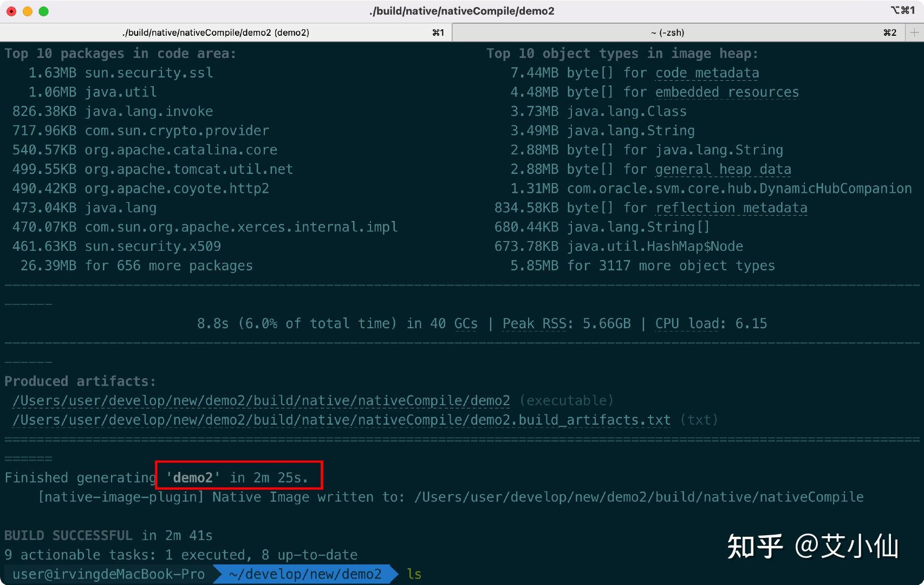Click the BUILD SUCCESSFUL status text

(x=68, y=535)
